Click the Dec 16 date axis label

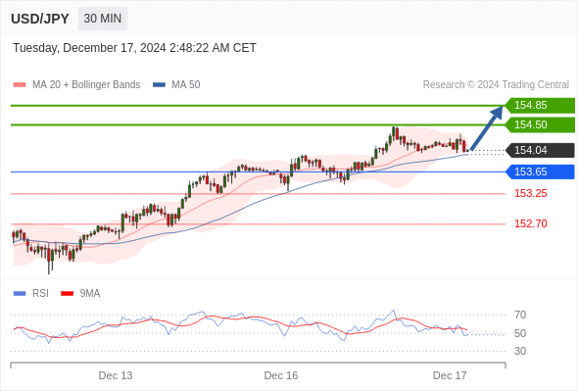[x=281, y=375]
